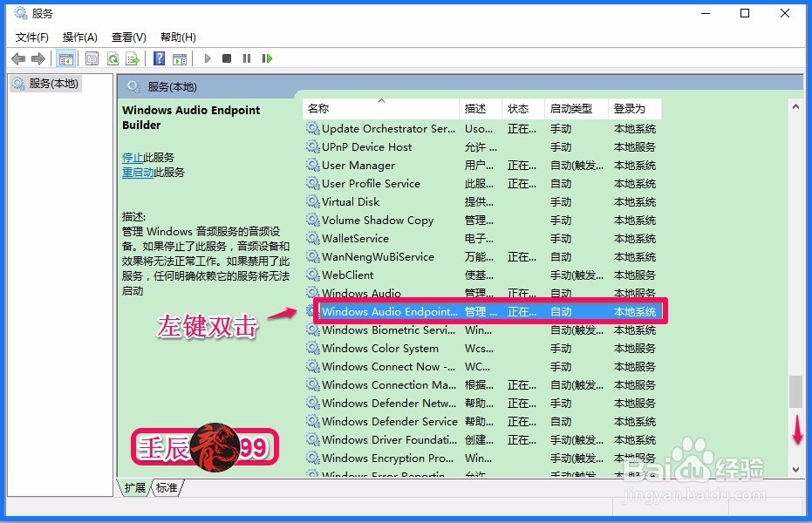Open the 文件(F) menu

tap(32, 37)
